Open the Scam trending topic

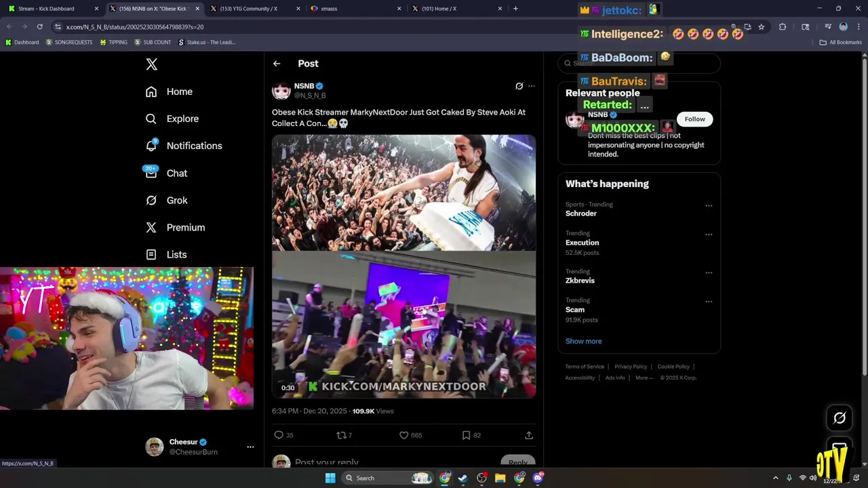(x=575, y=310)
